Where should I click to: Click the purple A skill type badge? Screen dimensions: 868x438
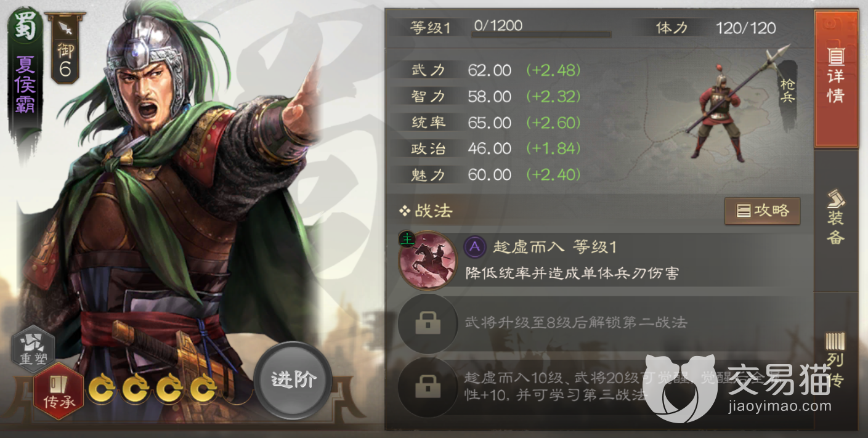click(x=475, y=247)
